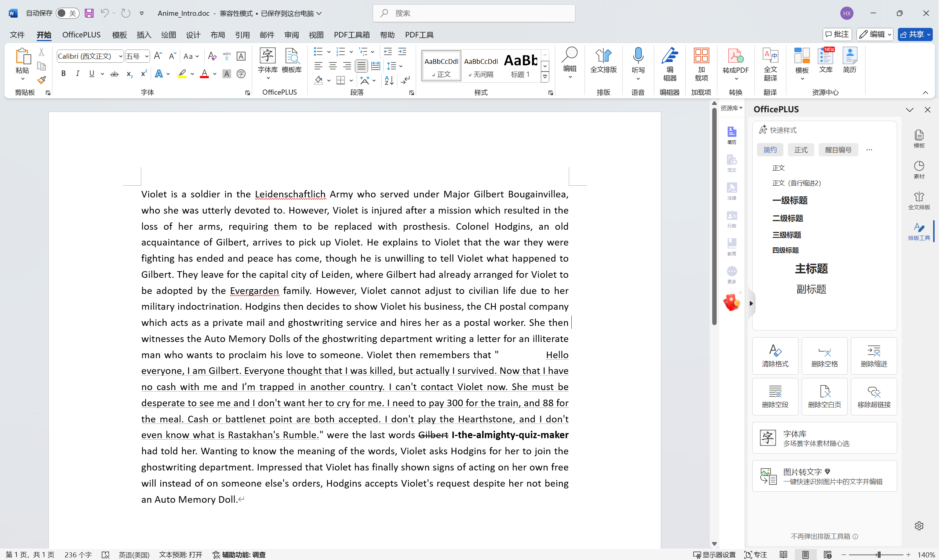
Task: Open the 文库 library icon
Action: [x=826, y=61]
